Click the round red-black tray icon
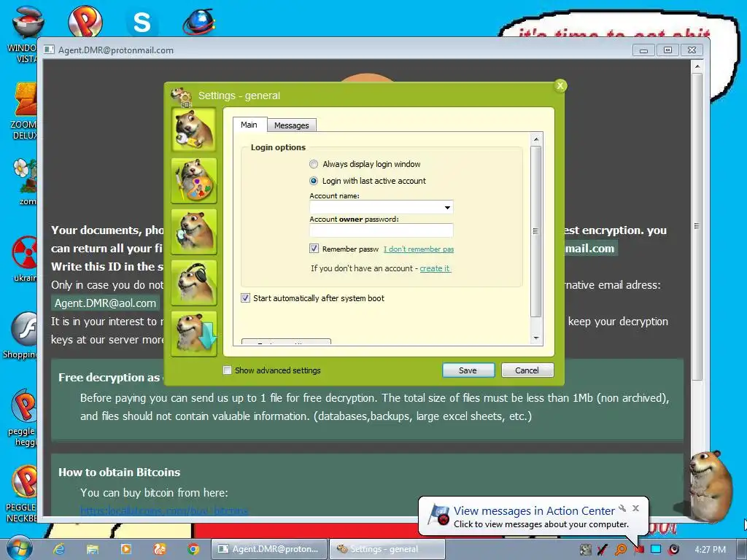 point(673,550)
